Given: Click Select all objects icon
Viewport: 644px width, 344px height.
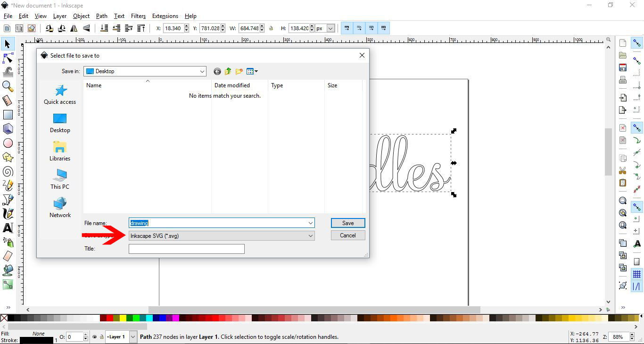Looking at the screenshot, I should tap(7, 28).
